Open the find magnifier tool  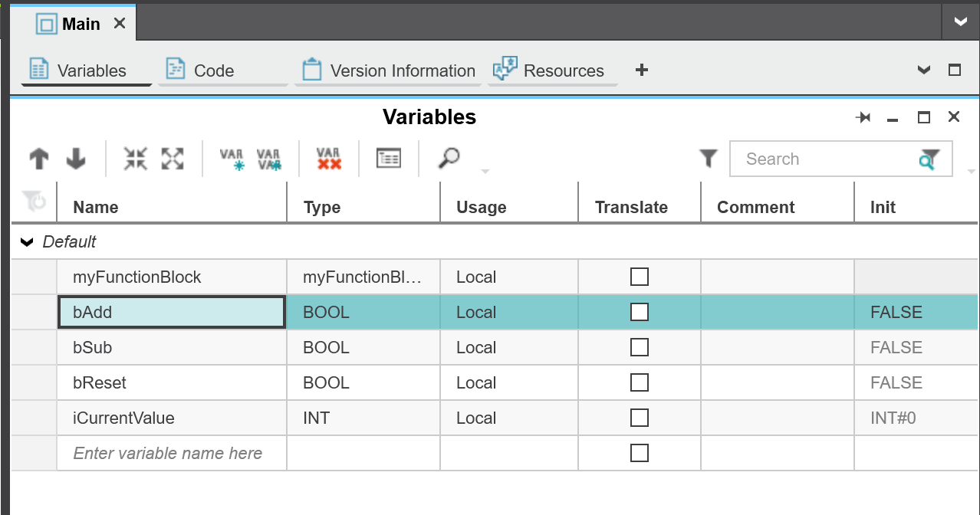click(449, 159)
